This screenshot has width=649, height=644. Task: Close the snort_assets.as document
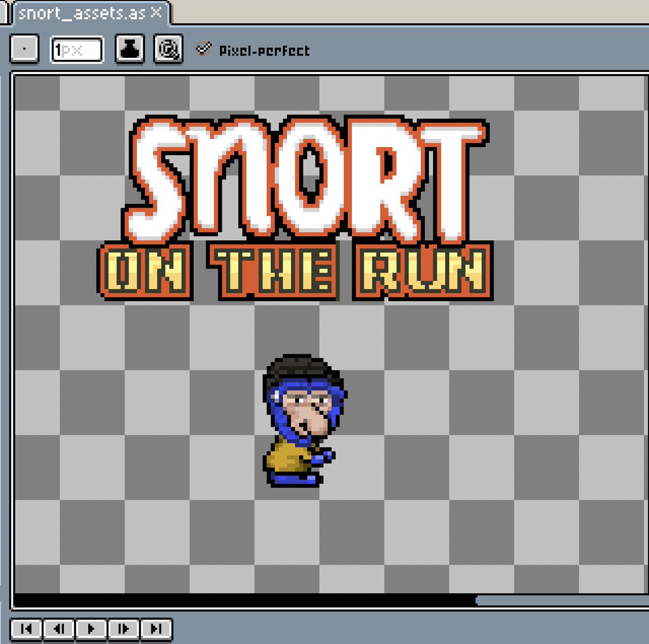pos(156,12)
